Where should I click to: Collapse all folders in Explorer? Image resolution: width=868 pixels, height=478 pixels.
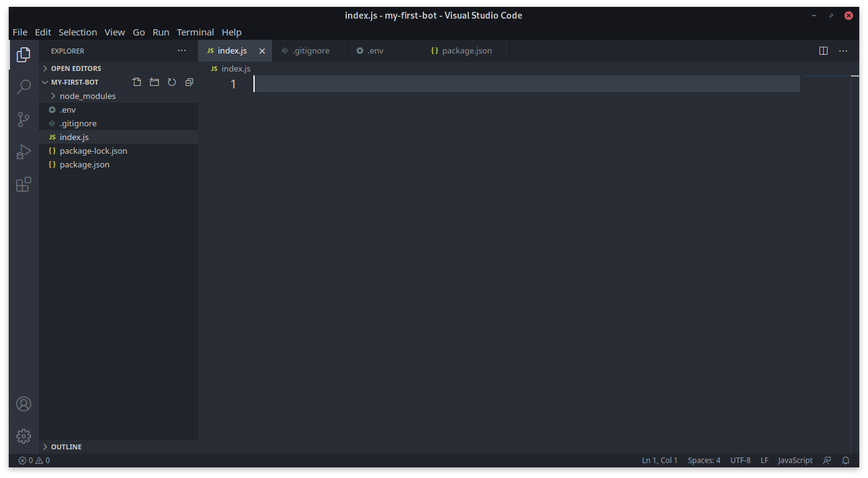189,82
